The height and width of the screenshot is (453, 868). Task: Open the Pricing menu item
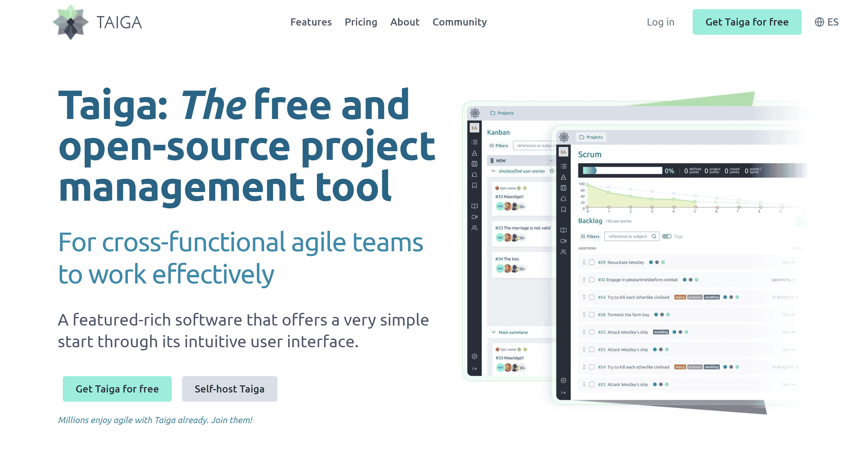point(361,22)
